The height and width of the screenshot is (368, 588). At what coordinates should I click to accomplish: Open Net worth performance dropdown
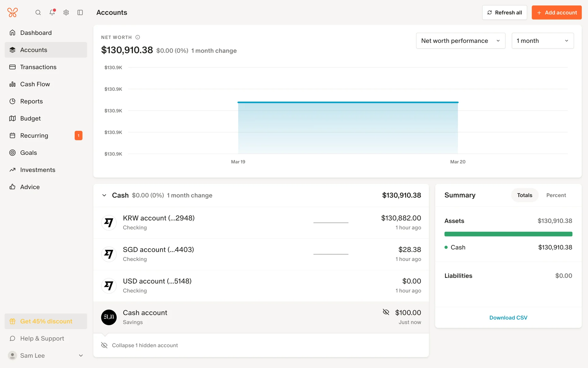460,41
